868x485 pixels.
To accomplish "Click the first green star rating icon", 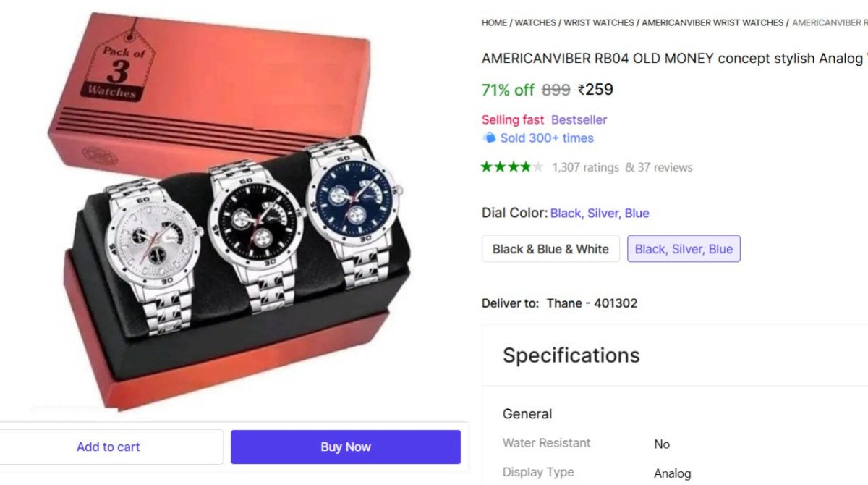I will (x=486, y=166).
